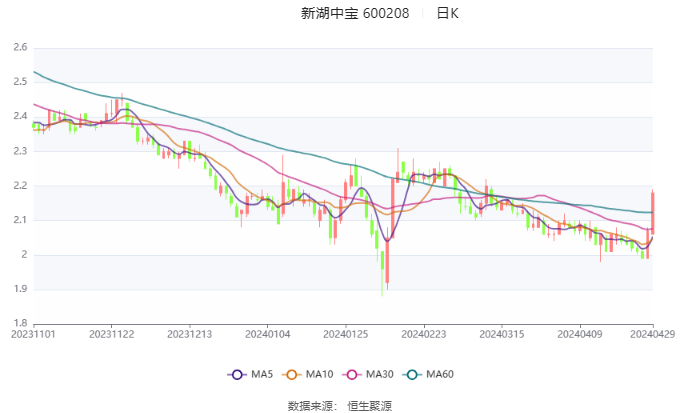The image size is (680, 413).
Task: Click the 20231213 x-axis date label
Action: coord(190,334)
